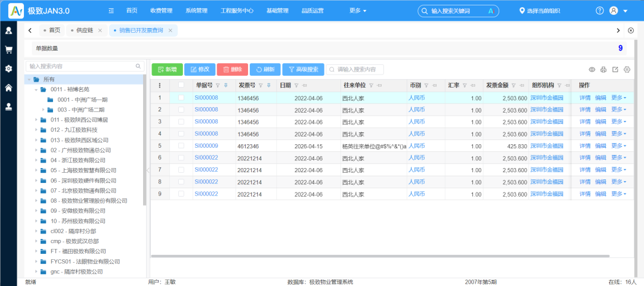Open 更多 dropdown in row 1
This screenshot has height=286, width=644.
618,98
